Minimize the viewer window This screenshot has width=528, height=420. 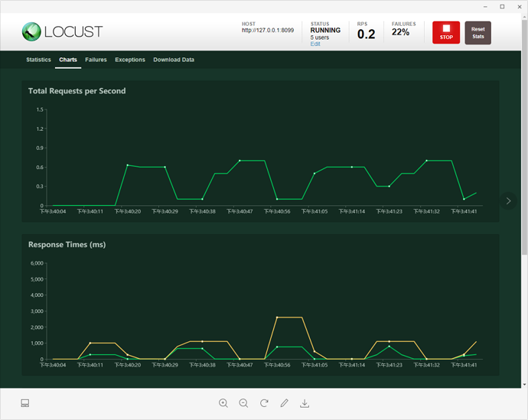tap(485, 6)
